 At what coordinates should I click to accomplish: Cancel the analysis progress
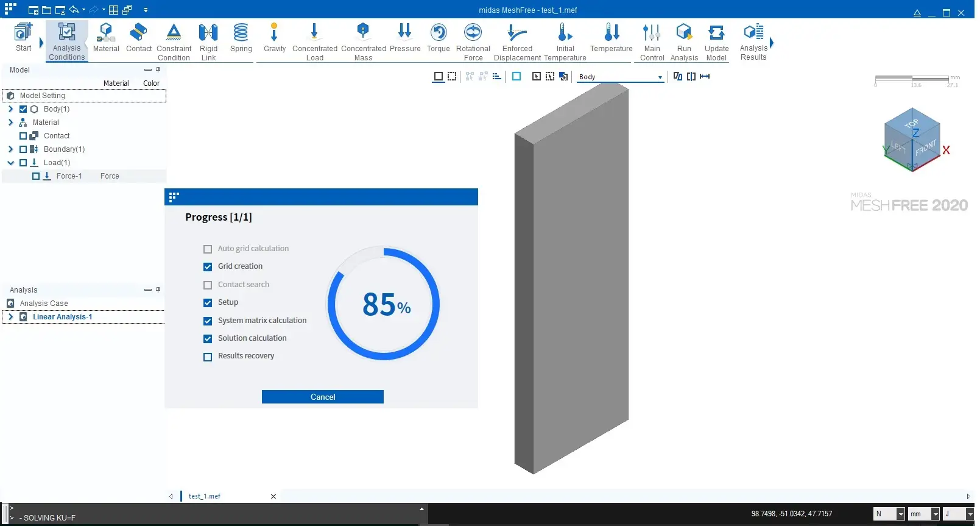pyautogui.click(x=323, y=397)
